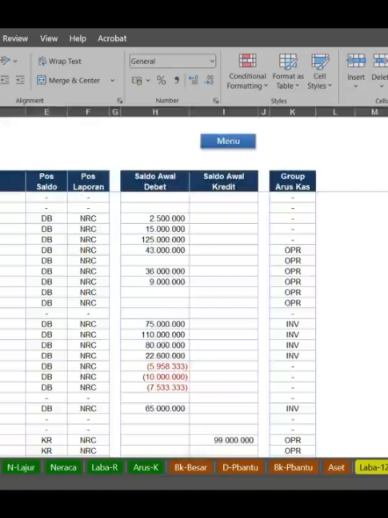Click the Saldo Awal Kredit header
Screen dimensions: 388x518
pos(224,181)
